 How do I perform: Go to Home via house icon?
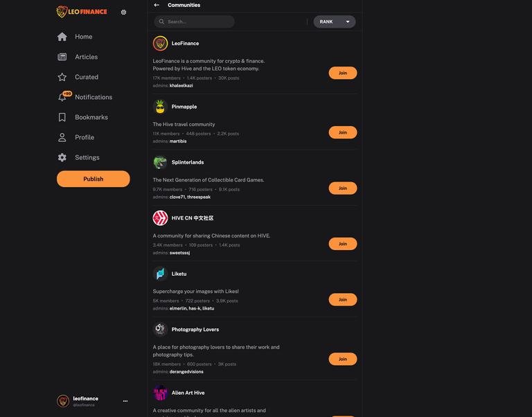click(62, 37)
